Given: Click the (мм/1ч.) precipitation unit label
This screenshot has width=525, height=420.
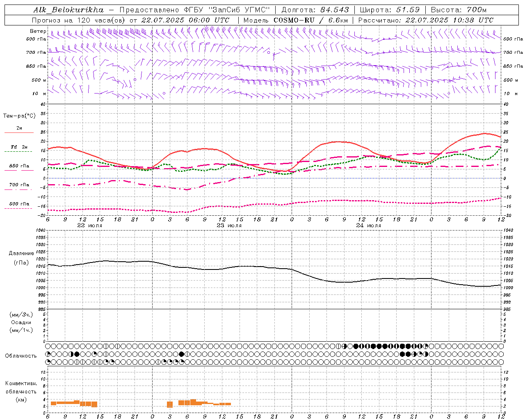Looking at the screenshot, I should tap(21, 330).
